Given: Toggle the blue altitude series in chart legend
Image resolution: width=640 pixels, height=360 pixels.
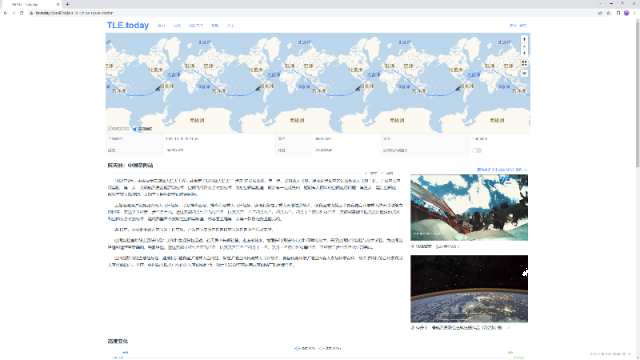Looking at the screenshot, I should point(304,348).
